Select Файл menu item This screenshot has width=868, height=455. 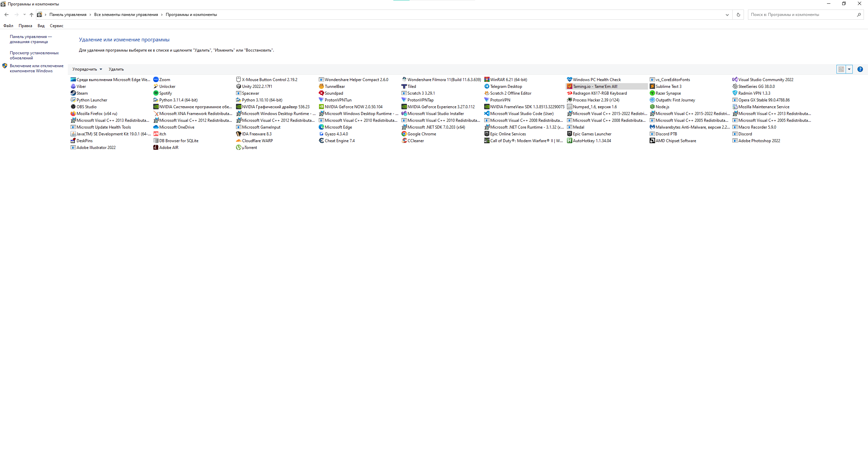(x=8, y=25)
